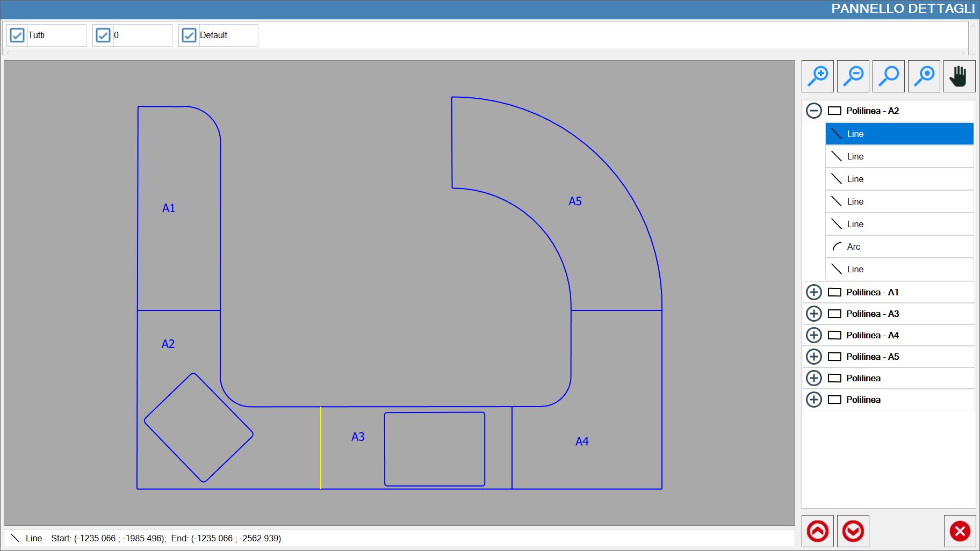Screen dimensions: 980x551
Task: Click the zoom in magnifier icon
Action: click(818, 76)
